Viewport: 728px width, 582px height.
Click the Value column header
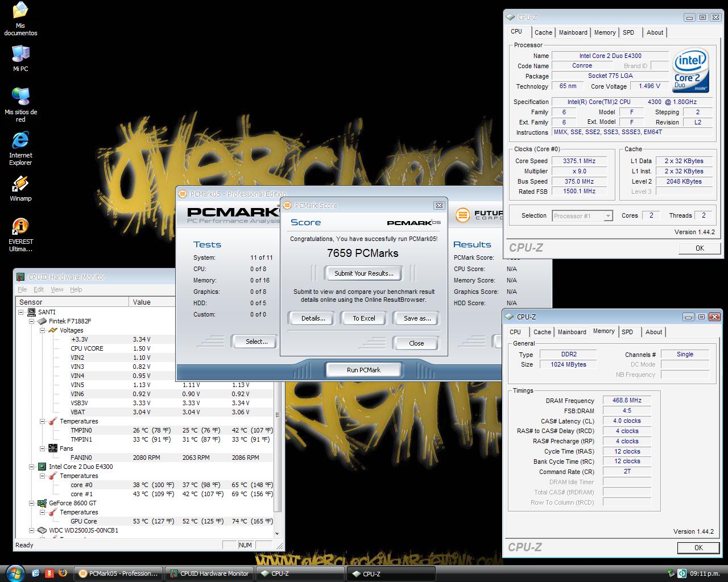pyautogui.click(x=152, y=302)
